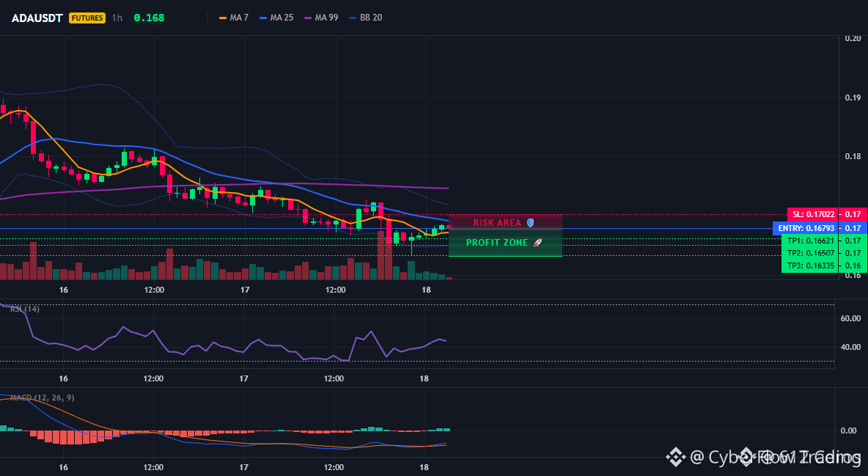Click the 40.00 RSI axis label
The height and width of the screenshot is (476, 868).
(x=851, y=348)
